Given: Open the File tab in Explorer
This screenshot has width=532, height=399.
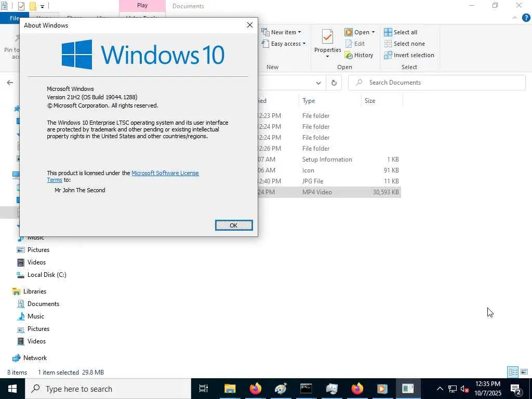Looking at the screenshot, I should tap(14, 18).
